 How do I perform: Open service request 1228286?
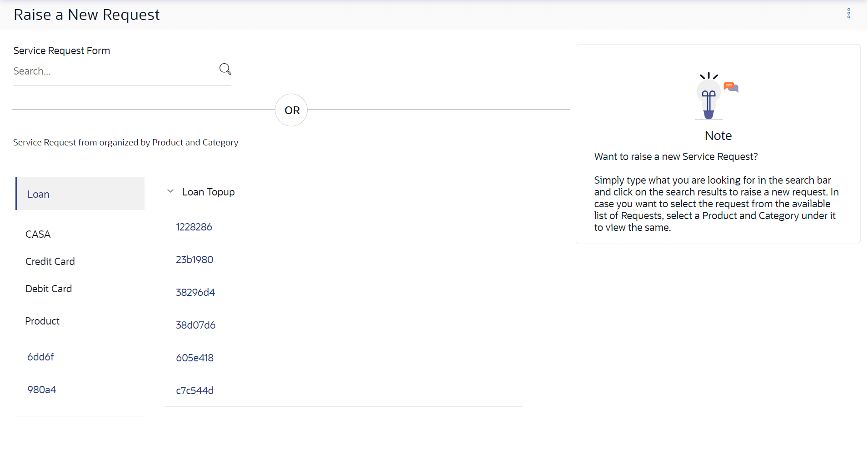(x=194, y=227)
